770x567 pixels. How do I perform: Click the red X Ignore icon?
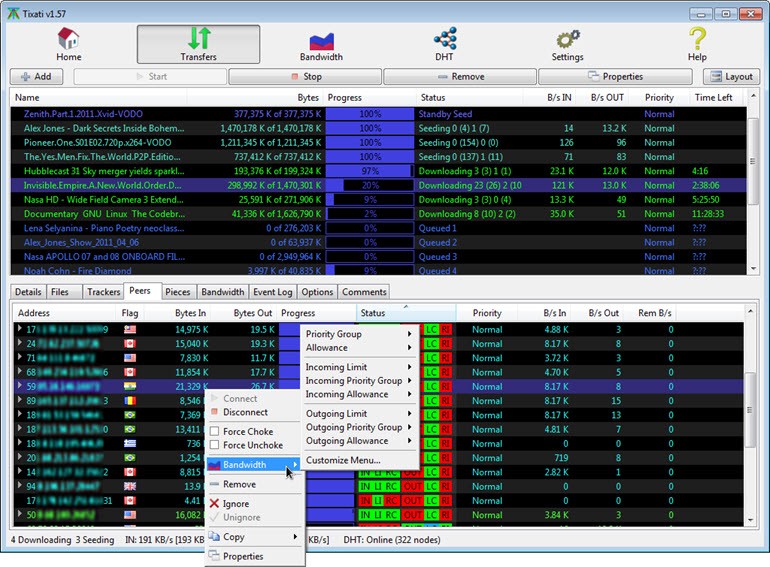(214, 504)
